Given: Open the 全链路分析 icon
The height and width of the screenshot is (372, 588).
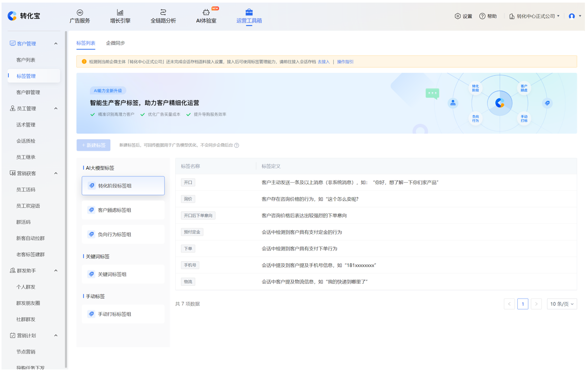Looking at the screenshot, I should pyautogui.click(x=163, y=12).
